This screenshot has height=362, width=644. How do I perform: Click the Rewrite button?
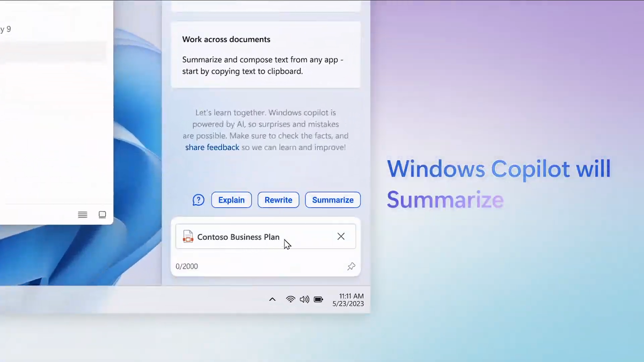point(278,200)
